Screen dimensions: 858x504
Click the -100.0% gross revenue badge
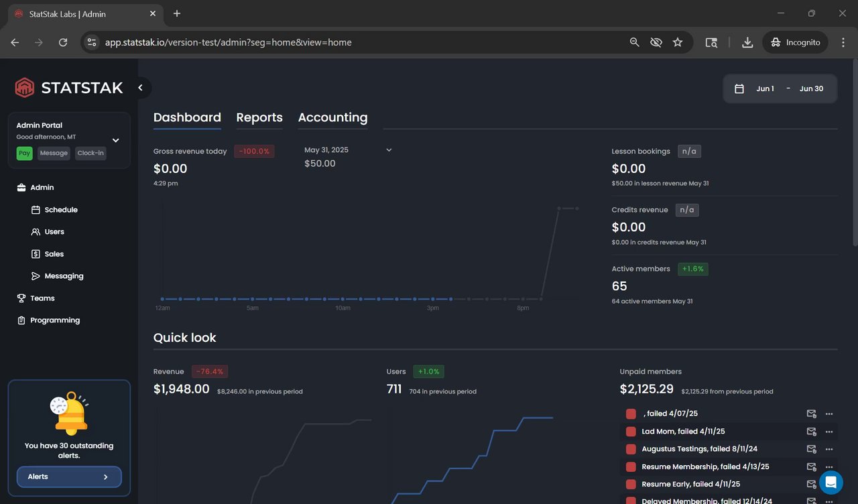[x=254, y=151]
